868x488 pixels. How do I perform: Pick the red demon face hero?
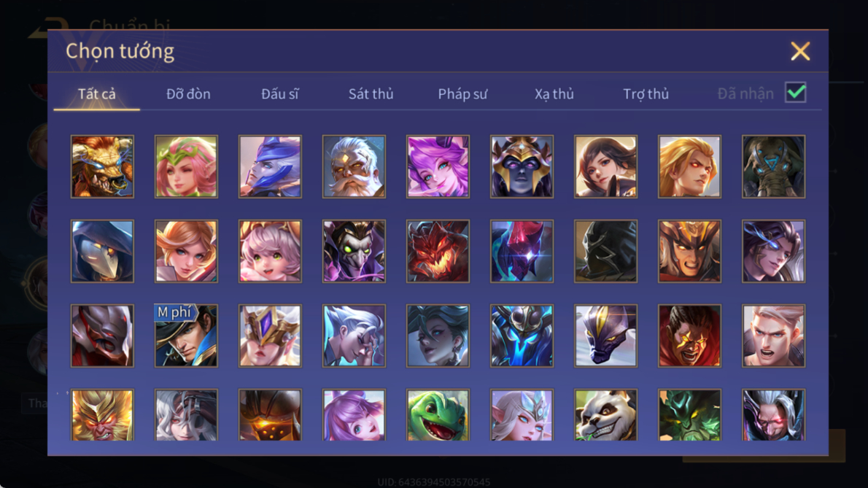tap(438, 251)
